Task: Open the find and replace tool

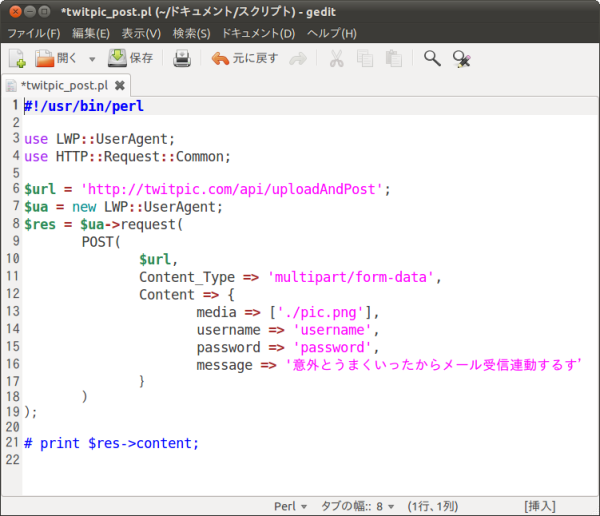Action: click(x=461, y=59)
